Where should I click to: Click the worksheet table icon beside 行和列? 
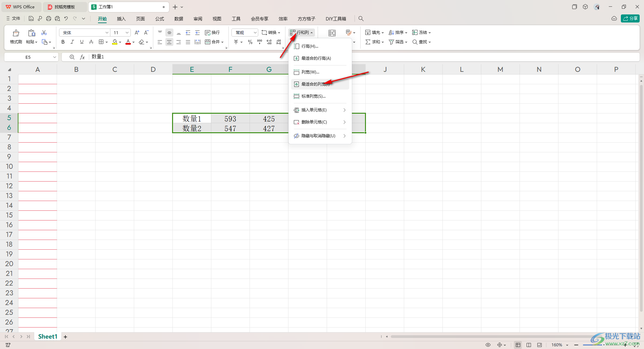332,33
